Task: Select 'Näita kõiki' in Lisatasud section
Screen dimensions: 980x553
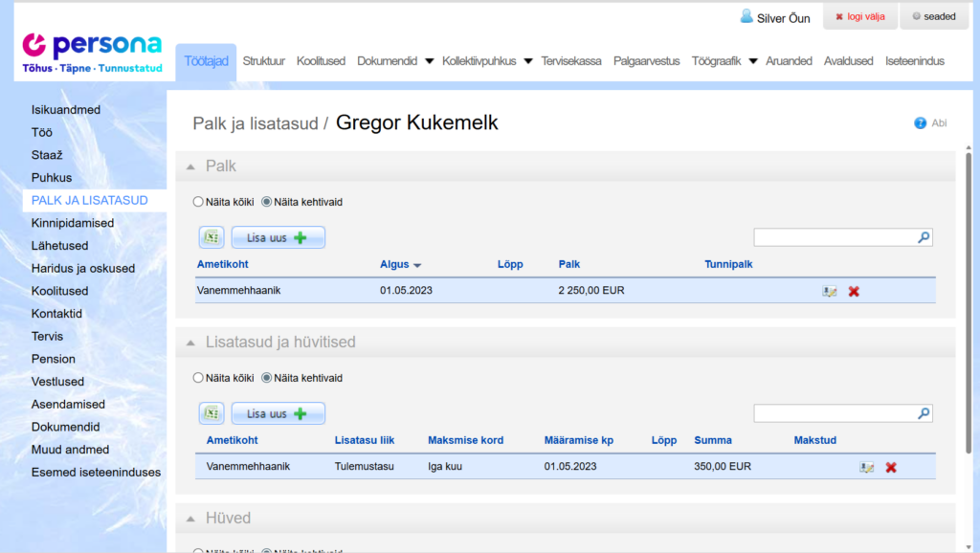Action: pyautogui.click(x=198, y=378)
